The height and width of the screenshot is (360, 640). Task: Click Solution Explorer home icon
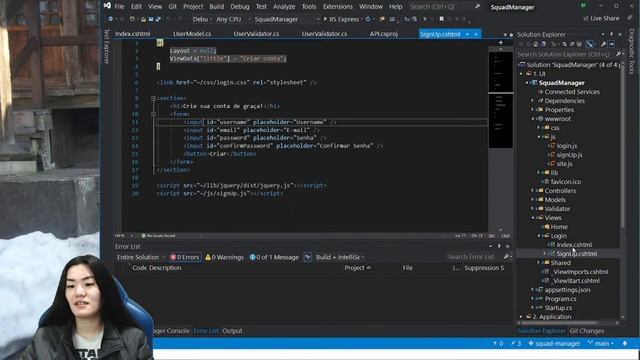[535, 44]
